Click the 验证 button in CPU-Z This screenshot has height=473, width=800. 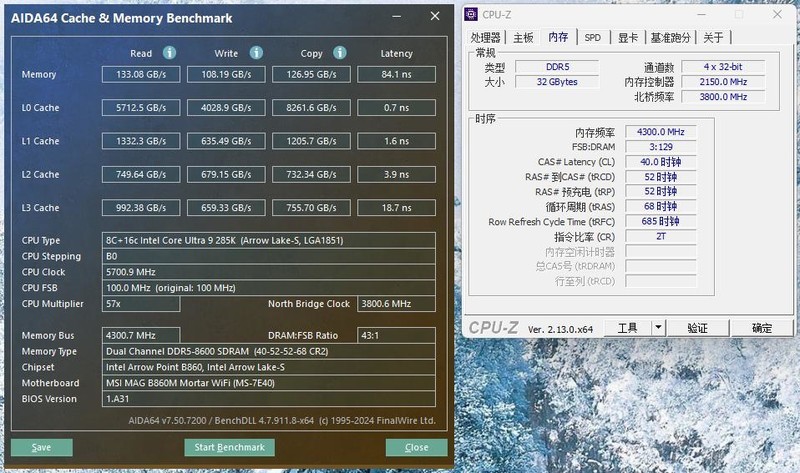697,328
